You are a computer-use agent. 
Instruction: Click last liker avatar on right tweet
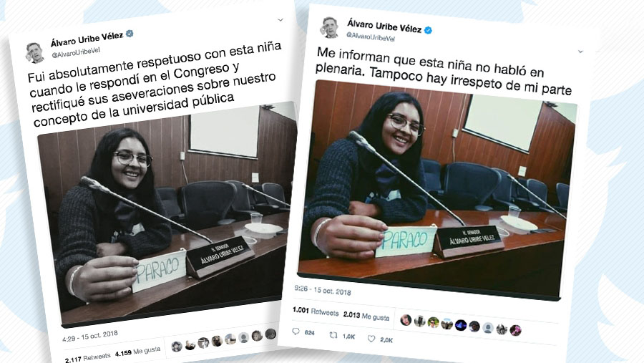(515, 329)
